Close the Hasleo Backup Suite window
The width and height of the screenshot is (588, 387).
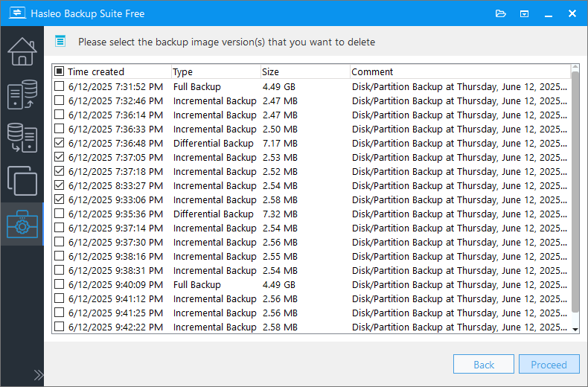coord(572,13)
